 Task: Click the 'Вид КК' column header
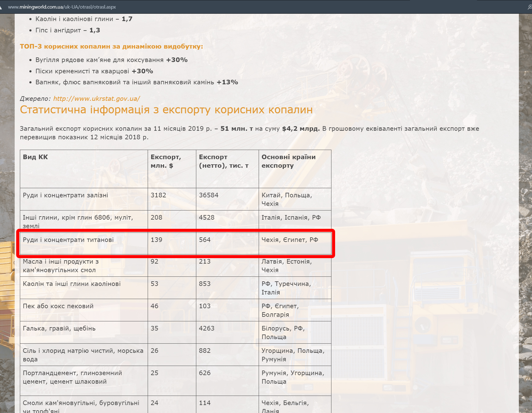click(35, 157)
